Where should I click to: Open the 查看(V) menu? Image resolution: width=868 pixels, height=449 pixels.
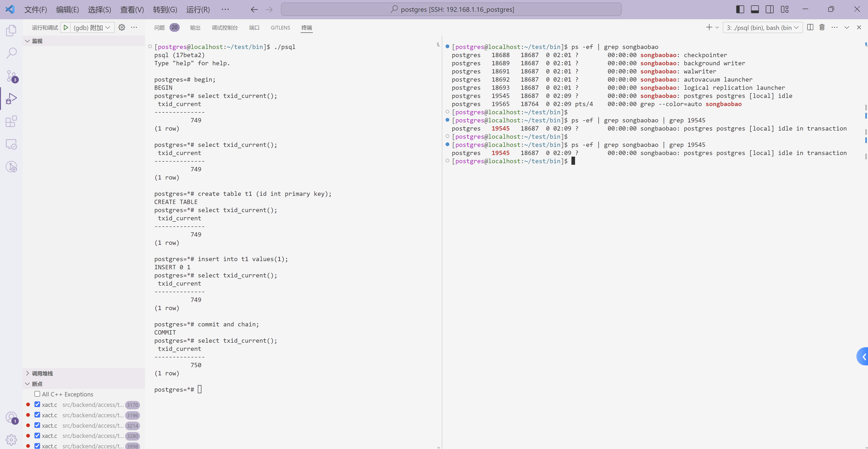click(x=132, y=10)
